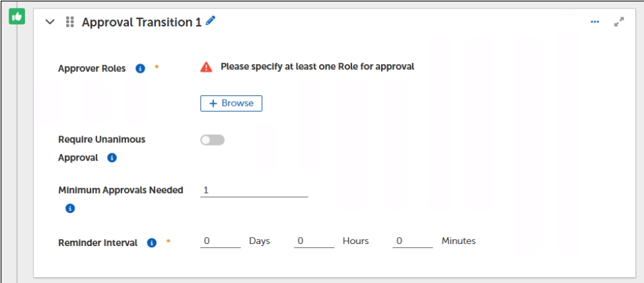Click the Approver Roles label

click(92, 68)
